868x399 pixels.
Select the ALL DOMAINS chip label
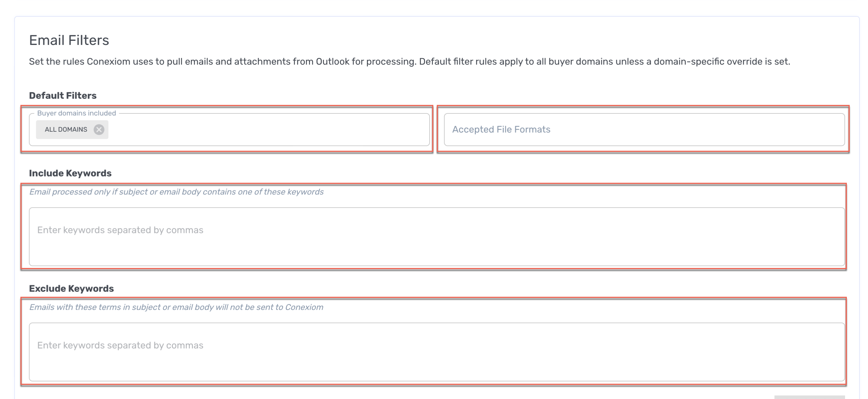tap(66, 130)
